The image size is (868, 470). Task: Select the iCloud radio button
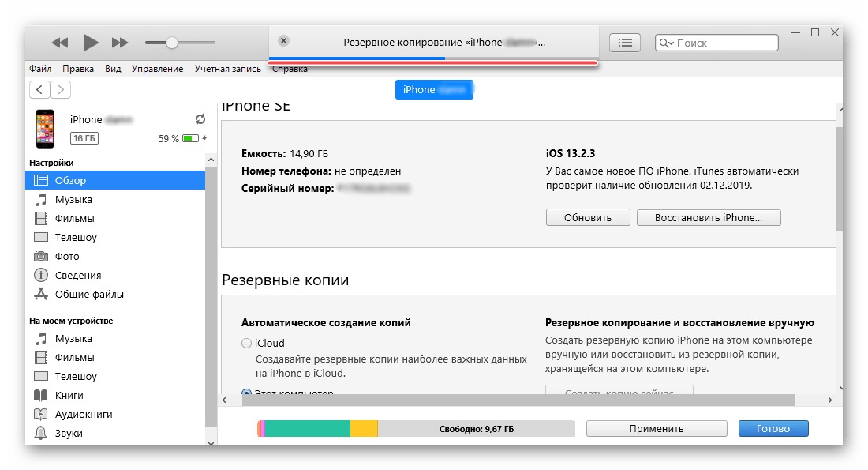tap(246, 343)
